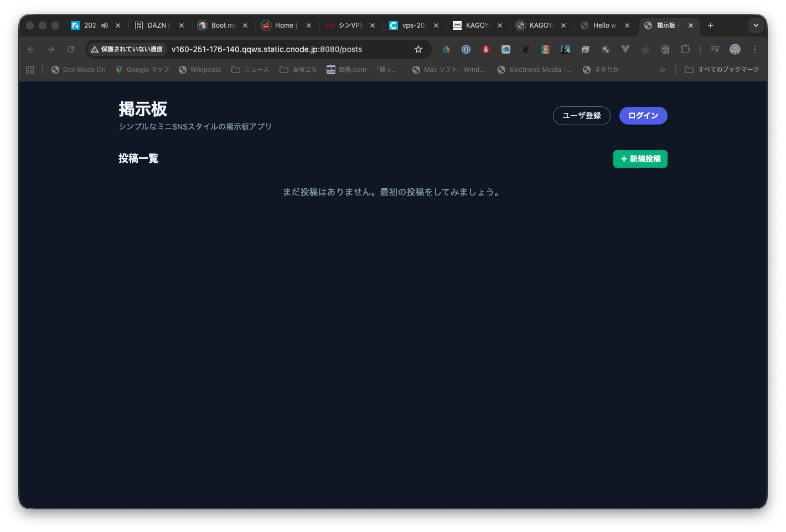The image size is (786, 532).
Task: Click the address bar URL field
Action: point(288,49)
